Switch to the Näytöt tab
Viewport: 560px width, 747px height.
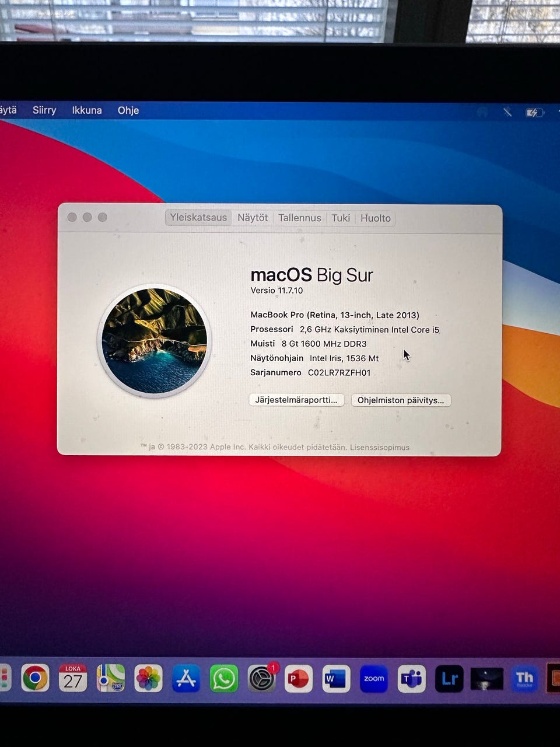click(x=253, y=218)
